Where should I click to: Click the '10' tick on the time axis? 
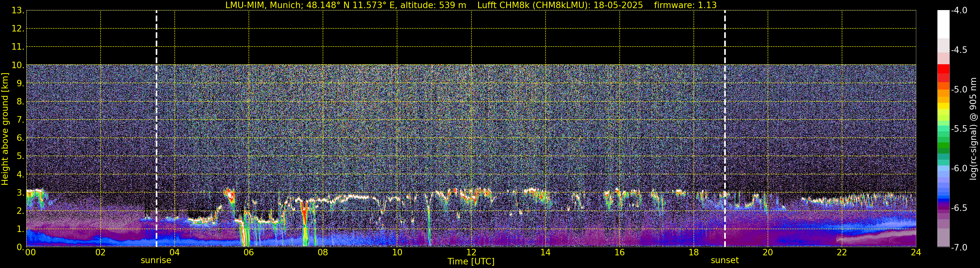tap(397, 253)
